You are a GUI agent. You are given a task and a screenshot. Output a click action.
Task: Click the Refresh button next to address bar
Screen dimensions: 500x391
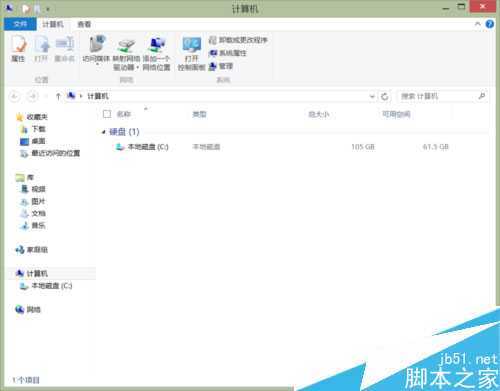(385, 96)
